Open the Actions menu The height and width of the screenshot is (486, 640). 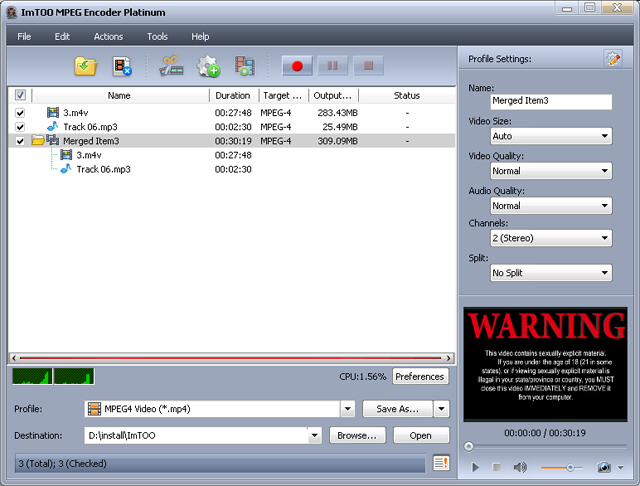(108, 36)
